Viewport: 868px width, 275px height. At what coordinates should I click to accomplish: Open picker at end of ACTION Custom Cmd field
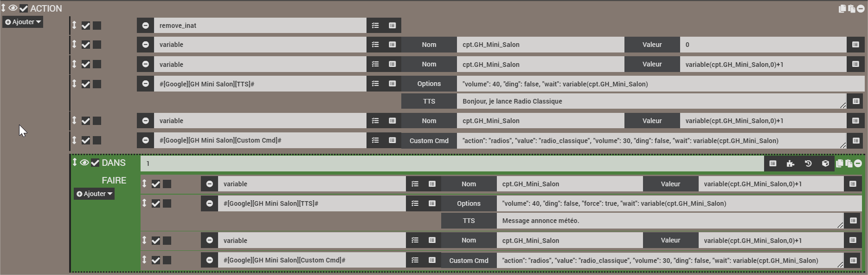856,140
